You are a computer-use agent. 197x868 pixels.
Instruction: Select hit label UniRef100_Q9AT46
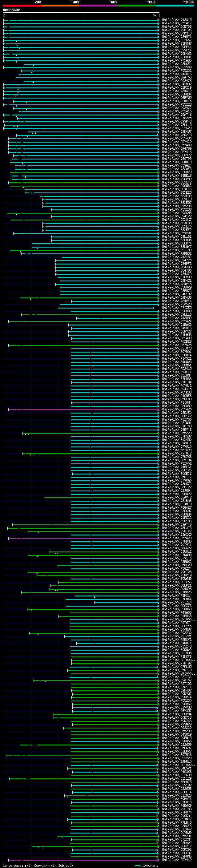point(177,115)
